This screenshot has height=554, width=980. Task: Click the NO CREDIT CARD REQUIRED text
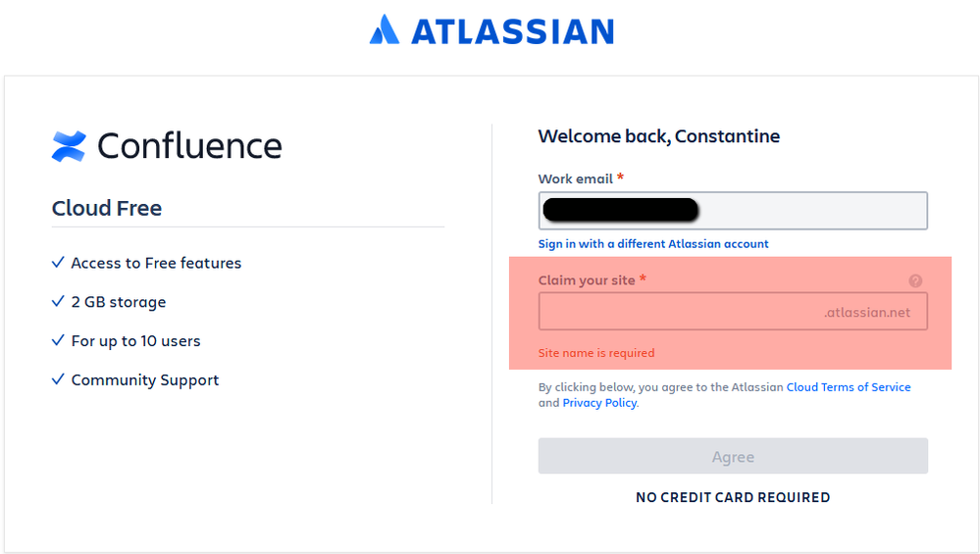tap(733, 497)
